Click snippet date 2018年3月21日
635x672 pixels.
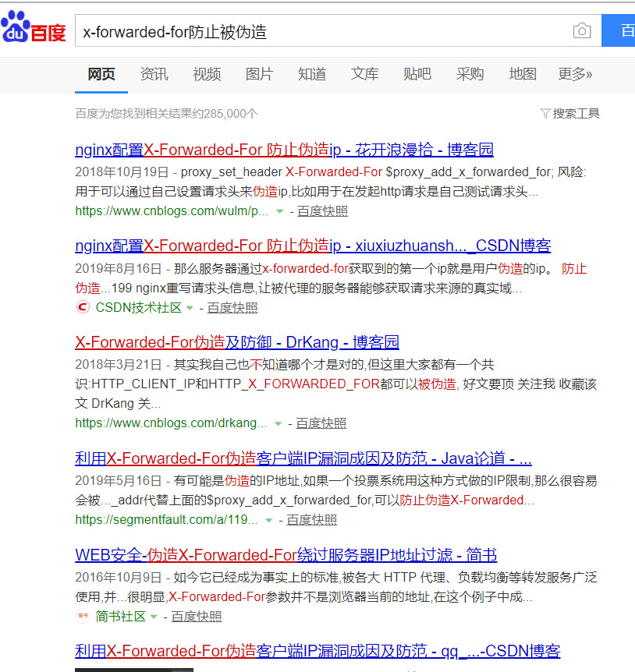point(119,365)
